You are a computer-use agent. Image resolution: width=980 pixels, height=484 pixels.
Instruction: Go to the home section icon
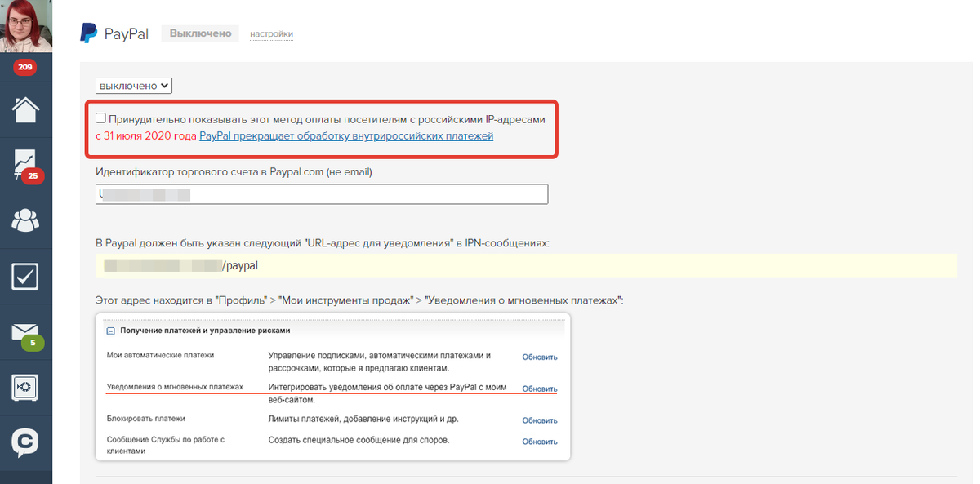(26, 109)
